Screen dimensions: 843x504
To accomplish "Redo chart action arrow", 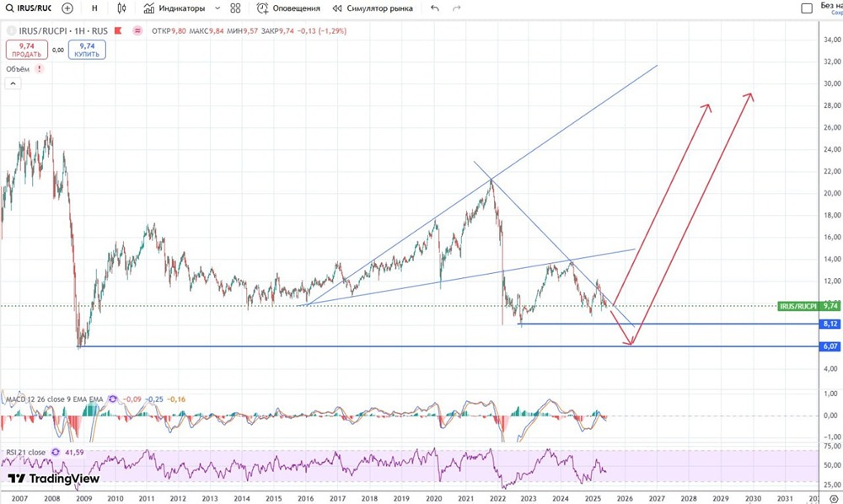I will coord(456,8).
